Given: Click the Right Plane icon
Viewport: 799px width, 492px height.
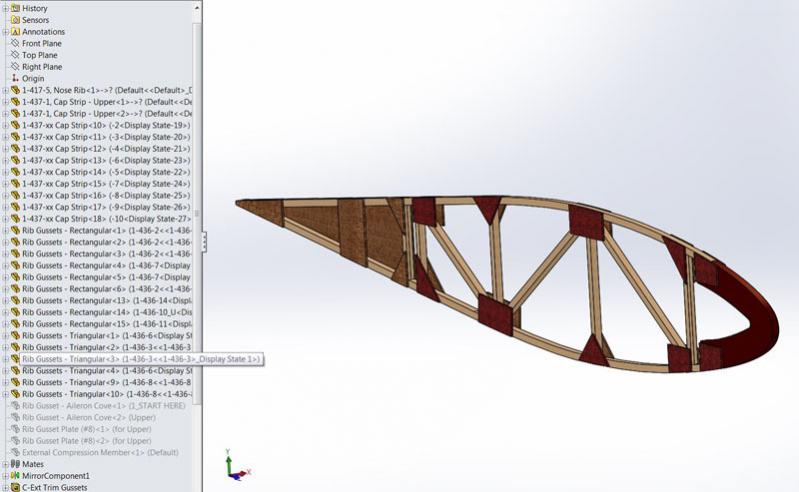Looking at the screenshot, I should pyautogui.click(x=15, y=67).
